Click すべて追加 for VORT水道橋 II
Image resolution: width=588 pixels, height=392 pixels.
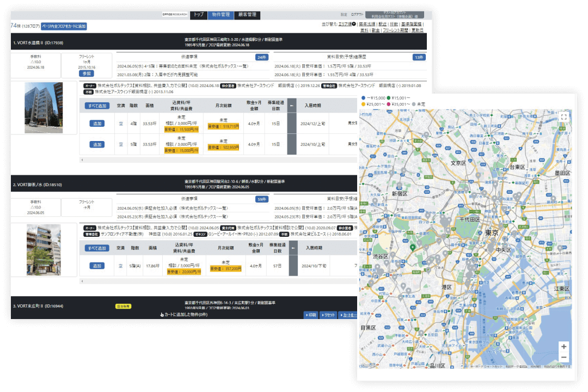click(97, 106)
